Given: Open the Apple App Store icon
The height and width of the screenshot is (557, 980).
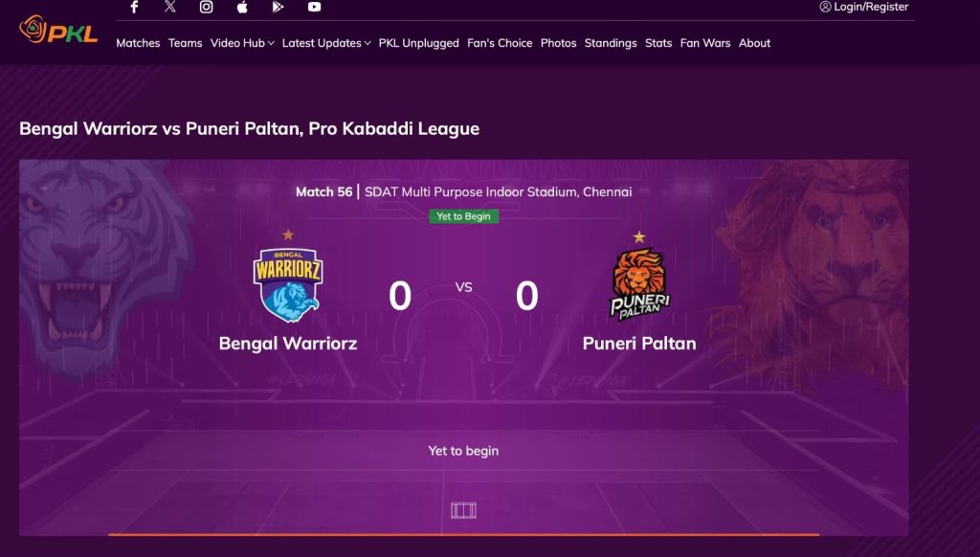Looking at the screenshot, I should click(x=242, y=7).
